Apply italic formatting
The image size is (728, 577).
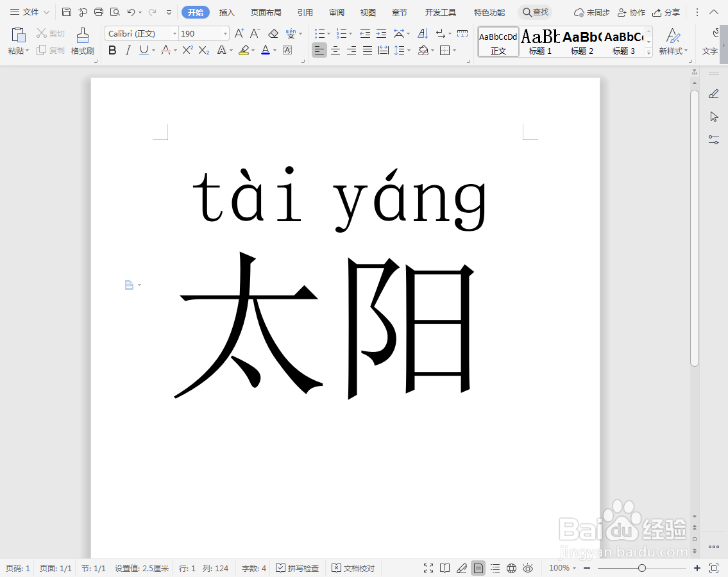tap(128, 50)
